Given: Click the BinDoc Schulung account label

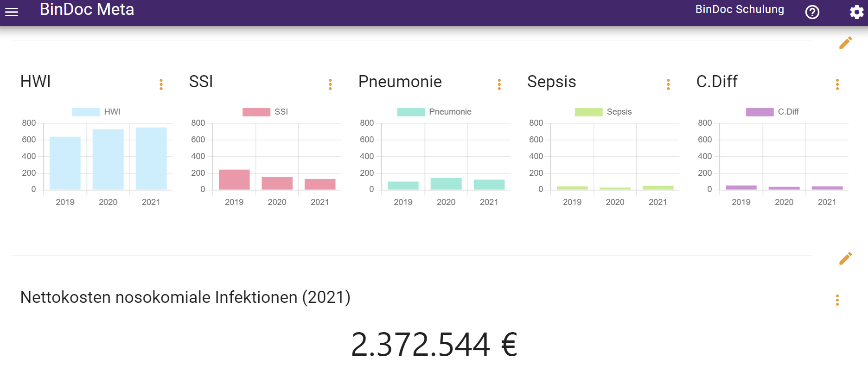Looking at the screenshot, I should [739, 10].
